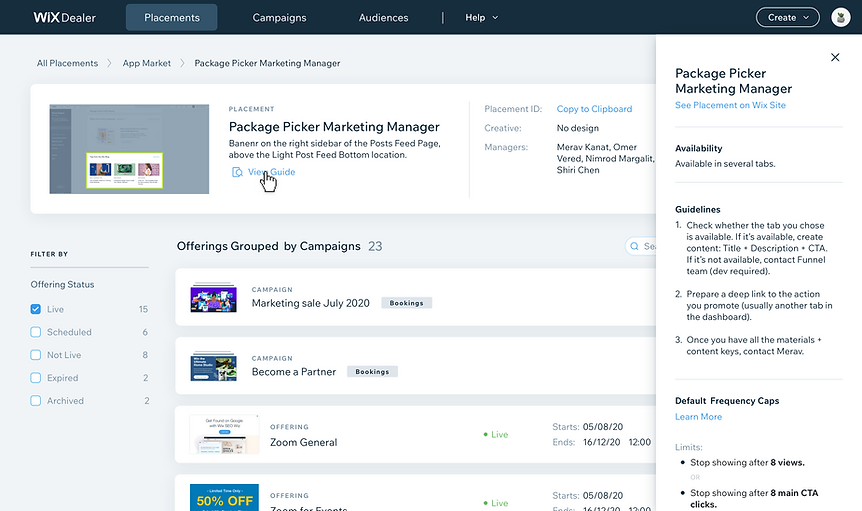Uncheck the Live status filter
Viewport: 862px width, 511px height.
coord(36,309)
